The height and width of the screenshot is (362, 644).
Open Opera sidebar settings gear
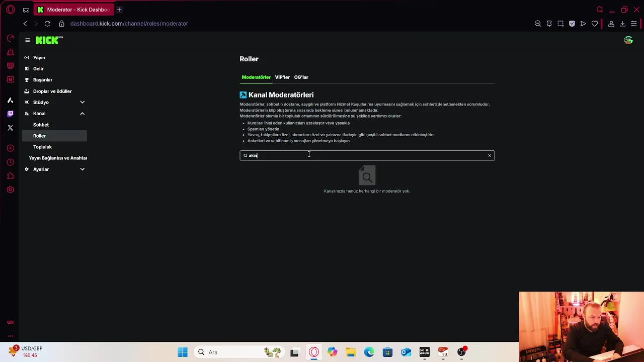click(10, 190)
